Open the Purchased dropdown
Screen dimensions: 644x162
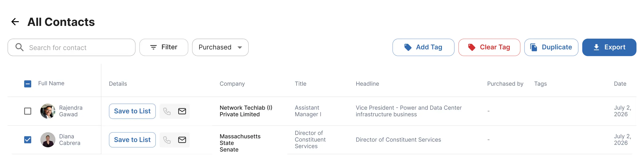point(220,47)
